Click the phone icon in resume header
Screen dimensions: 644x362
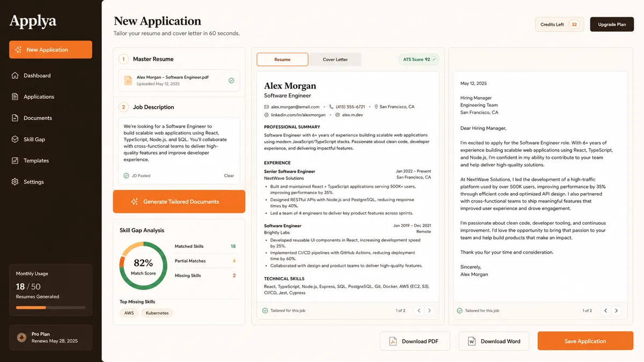tap(331, 107)
